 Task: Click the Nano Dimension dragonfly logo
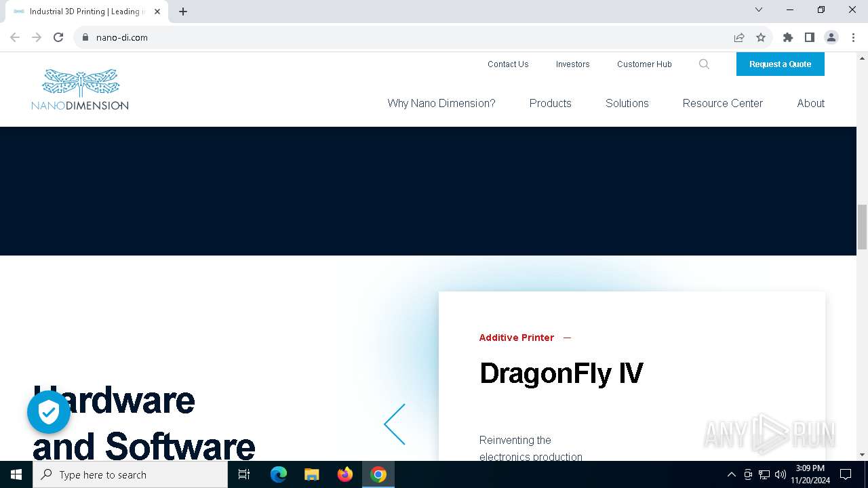click(80, 89)
